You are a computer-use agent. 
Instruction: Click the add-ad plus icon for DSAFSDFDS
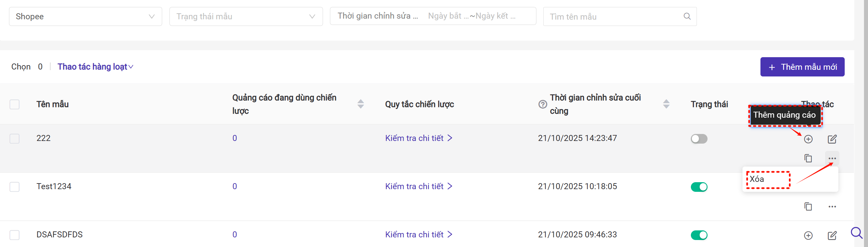[808, 235]
